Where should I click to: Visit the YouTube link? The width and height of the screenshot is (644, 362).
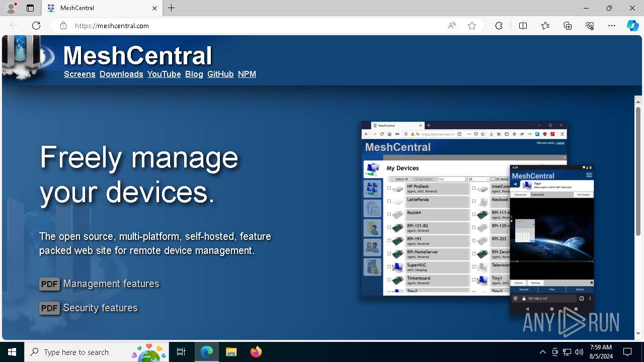(164, 74)
